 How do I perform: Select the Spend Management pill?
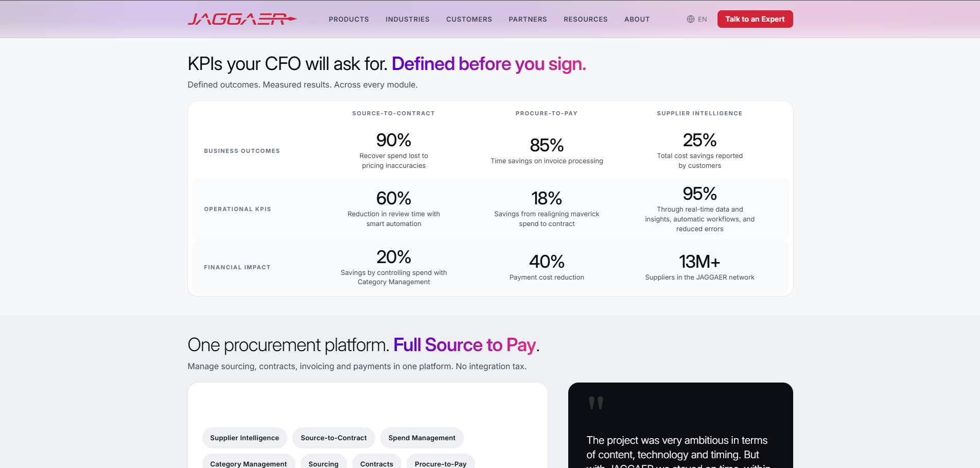[x=422, y=438]
